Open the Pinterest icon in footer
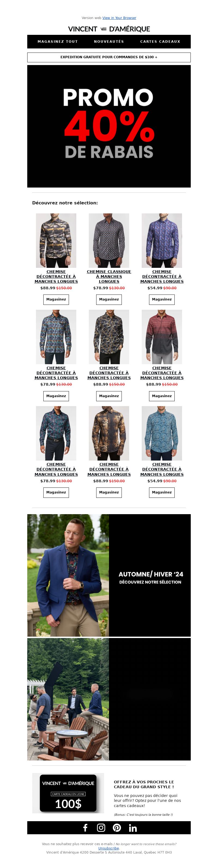Image resolution: width=218 pixels, height=868 pixels. tap(117, 827)
